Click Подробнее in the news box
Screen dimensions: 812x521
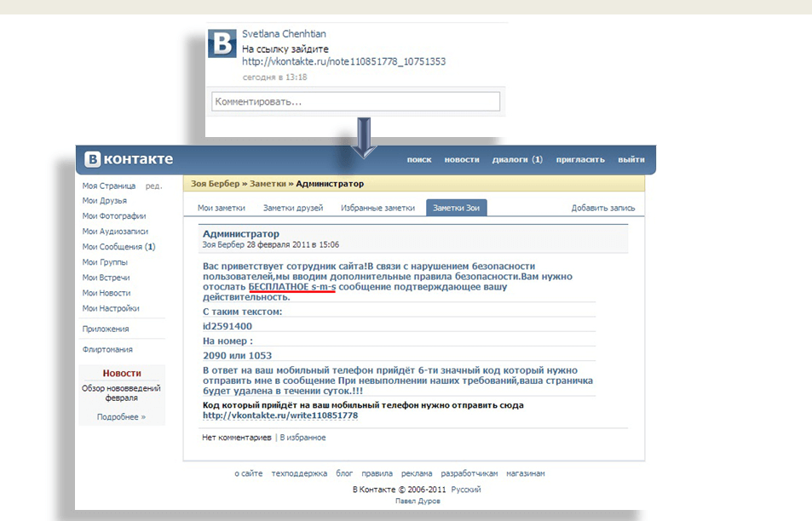(121, 417)
